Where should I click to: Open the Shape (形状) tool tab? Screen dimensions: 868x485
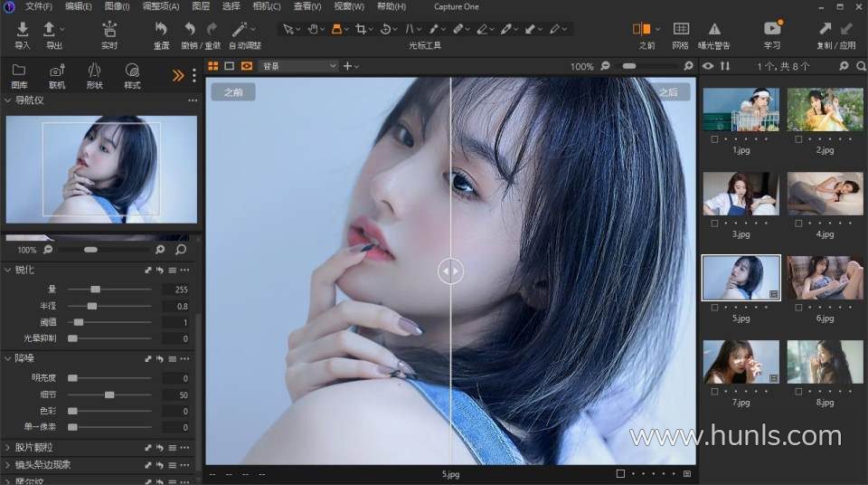click(x=95, y=75)
